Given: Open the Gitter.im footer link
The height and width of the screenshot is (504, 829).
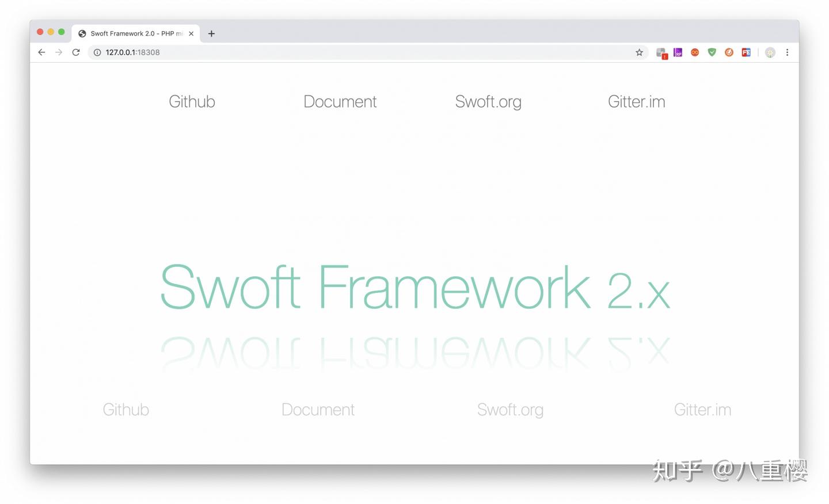Looking at the screenshot, I should [702, 409].
